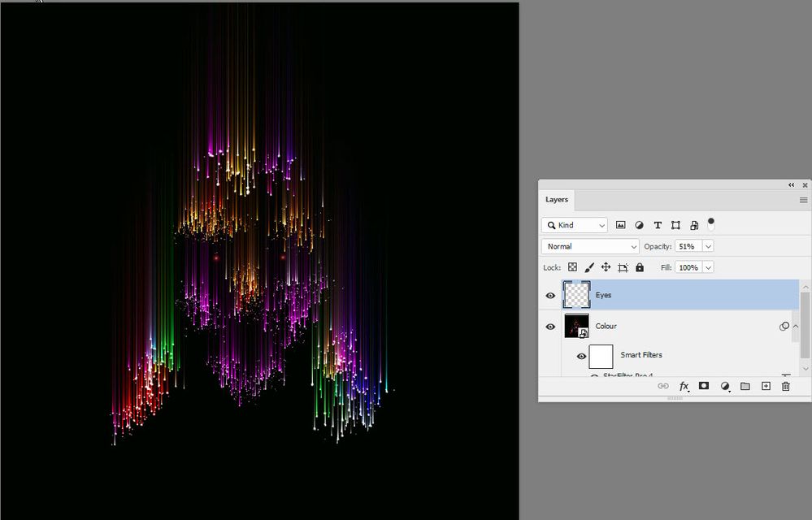Open the Kind filter type dropdown

[575, 225]
